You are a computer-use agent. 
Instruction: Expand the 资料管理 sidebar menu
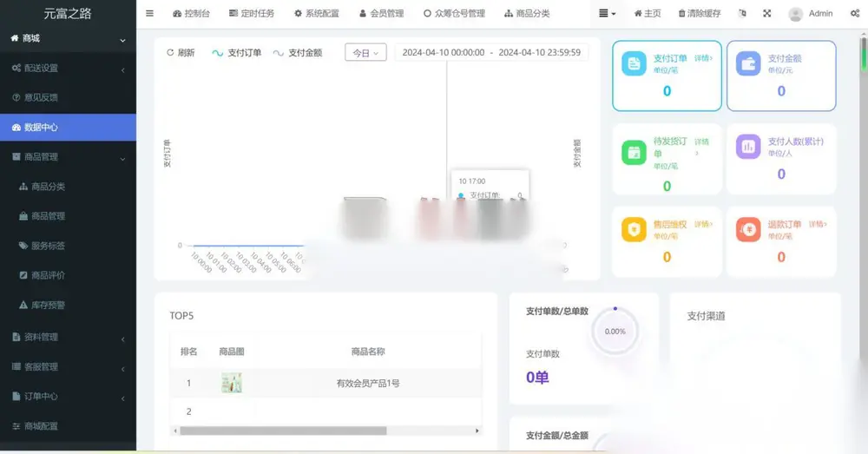[68, 337]
